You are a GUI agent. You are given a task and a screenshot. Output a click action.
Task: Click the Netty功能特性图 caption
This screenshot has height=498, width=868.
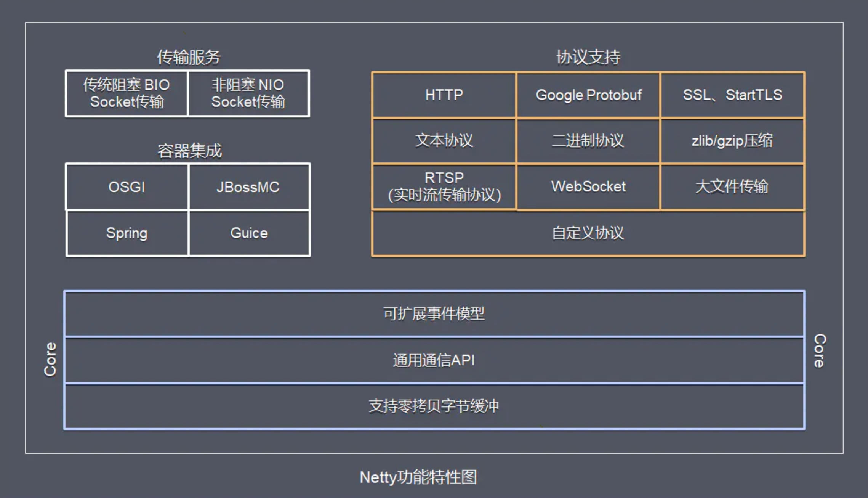[418, 477]
